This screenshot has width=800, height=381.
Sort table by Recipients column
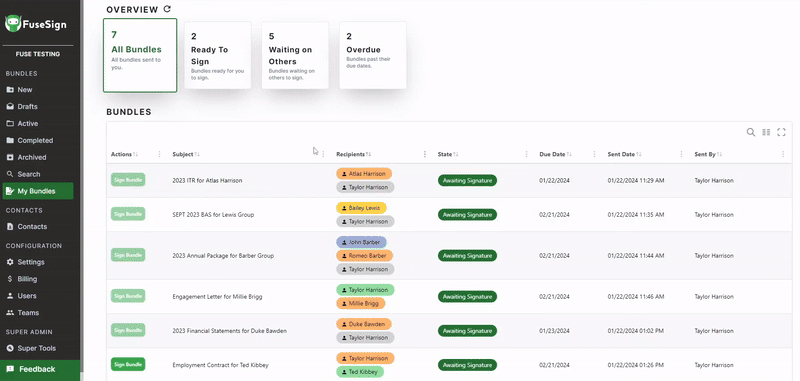354,154
